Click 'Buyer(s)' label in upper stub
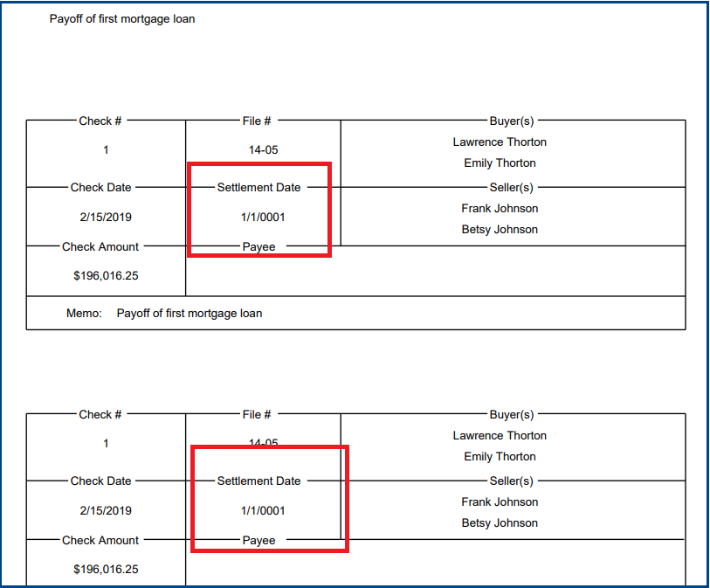This screenshot has width=710, height=588. click(x=512, y=121)
